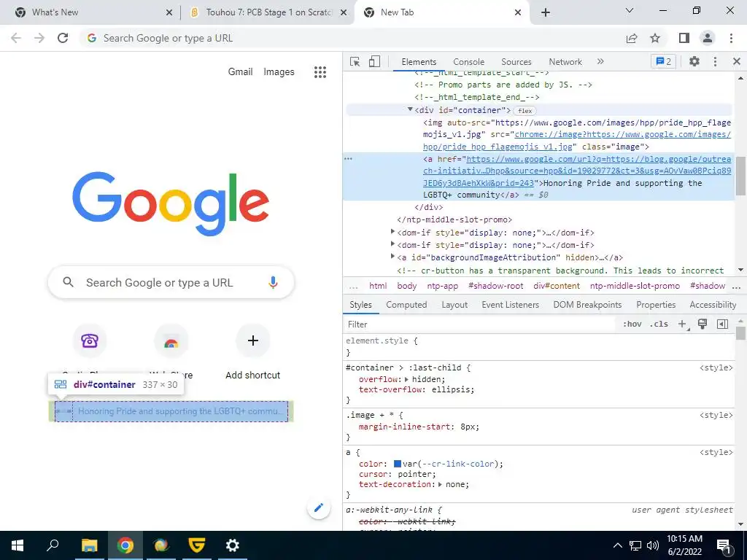Open the 2 issues badge
The width and height of the screenshot is (747, 560).
[663, 61]
